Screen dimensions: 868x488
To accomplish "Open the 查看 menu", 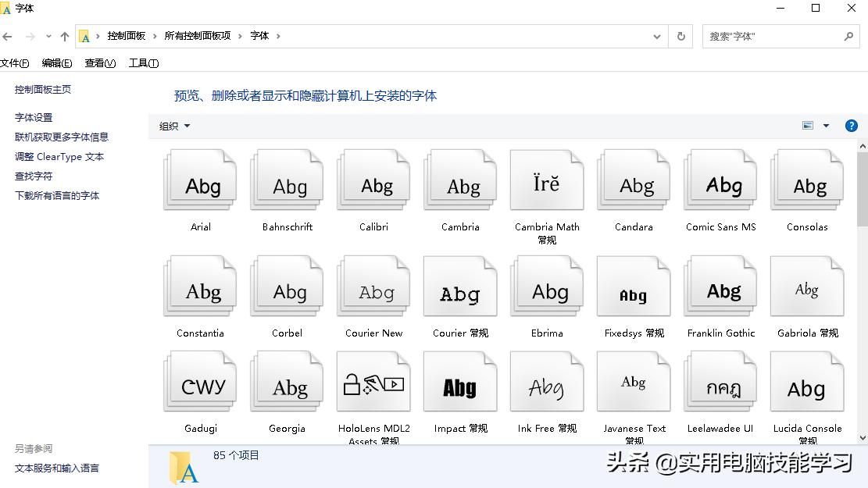I will pyautogui.click(x=98, y=63).
